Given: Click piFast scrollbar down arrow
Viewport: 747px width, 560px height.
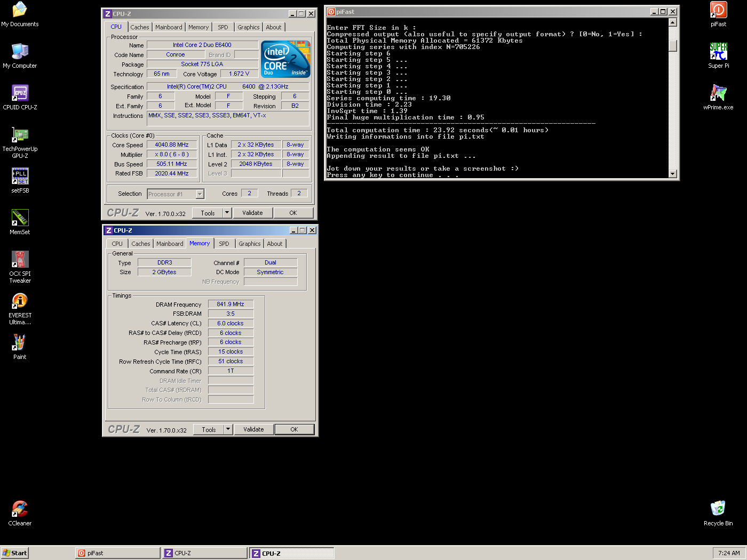Looking at the screenshot, I should 672,173.
